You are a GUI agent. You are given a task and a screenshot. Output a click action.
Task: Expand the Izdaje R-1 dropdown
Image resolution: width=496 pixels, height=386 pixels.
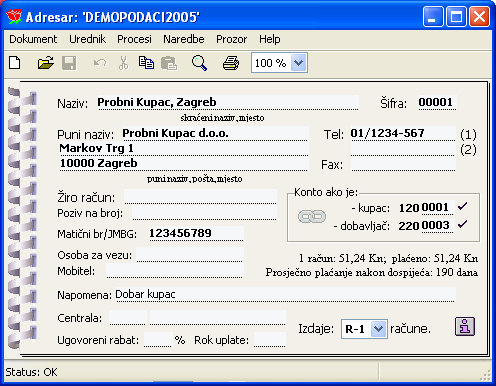[x=378, y=329]
